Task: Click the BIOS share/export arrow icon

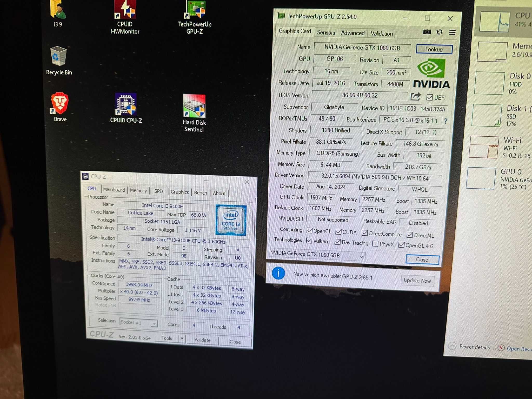Action: click(416, 97)
